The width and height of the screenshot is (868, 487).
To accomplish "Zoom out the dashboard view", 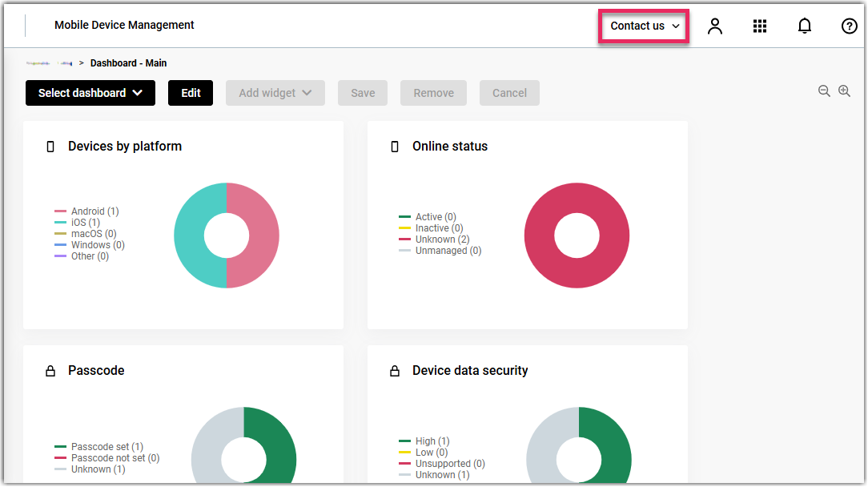I will point(824,91).
